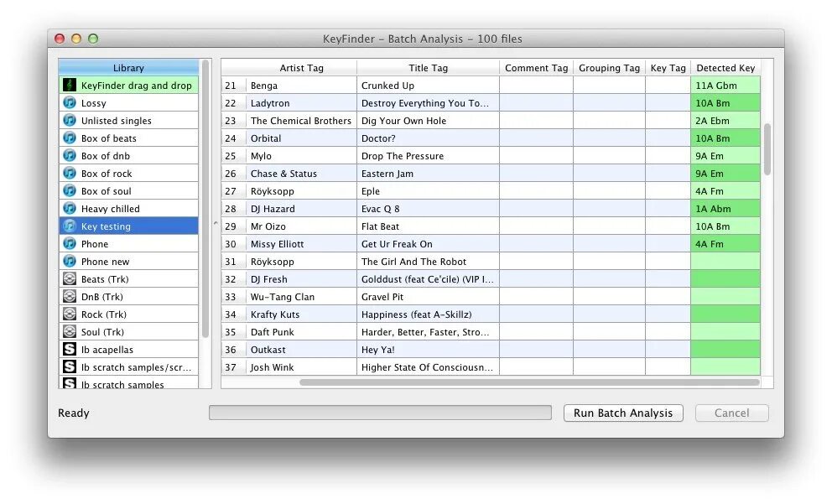Click the 1A Abm detected key cell
Image resolution: width=832 pixels, height=504 pixels.
click(x=725, y=209)
